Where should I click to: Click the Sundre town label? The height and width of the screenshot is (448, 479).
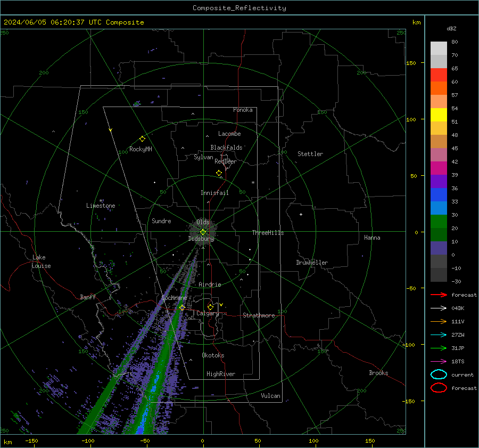click(x=161, y=221)
